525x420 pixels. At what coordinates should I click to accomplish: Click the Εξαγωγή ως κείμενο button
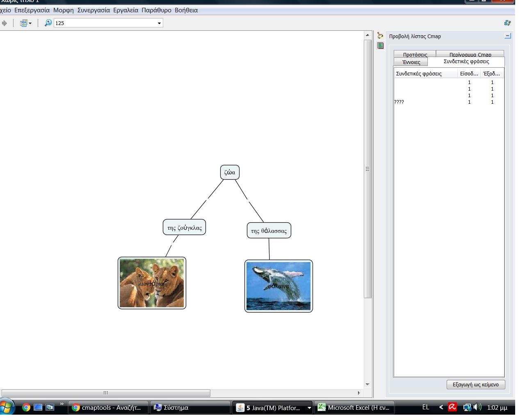point(475,385)
